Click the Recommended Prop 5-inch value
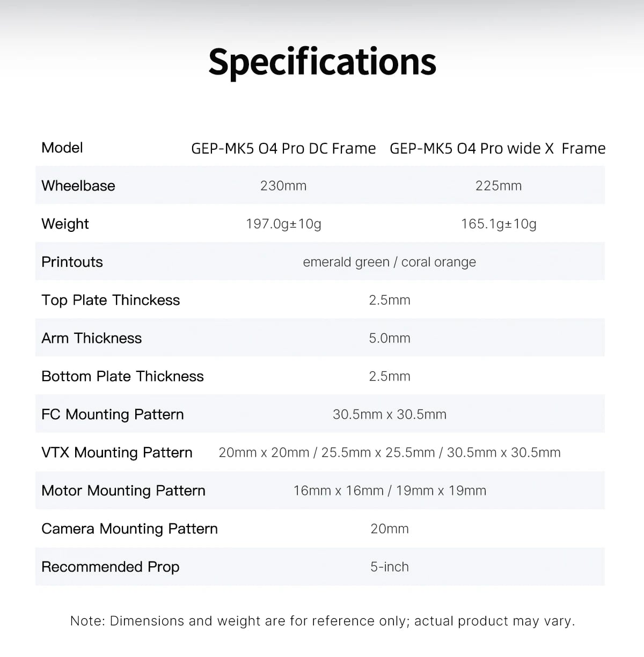Viewport: 644px width, 657px height. click(x=389, y=567)
